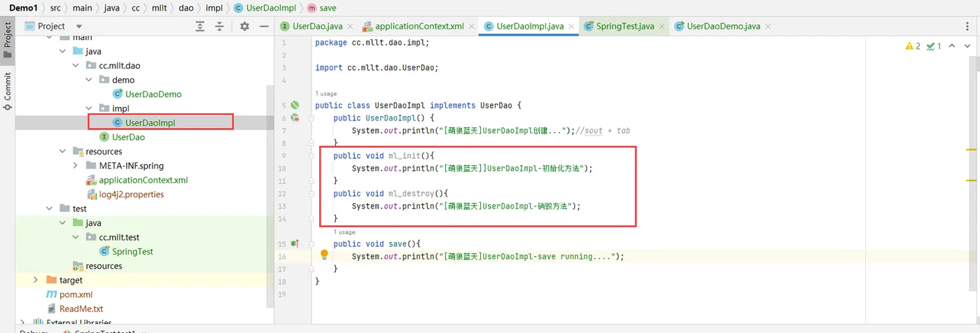Expand the META-INF.spring folder
Image resolution: width=980 pixels, height=333 pixels.
tap(76, 166)
